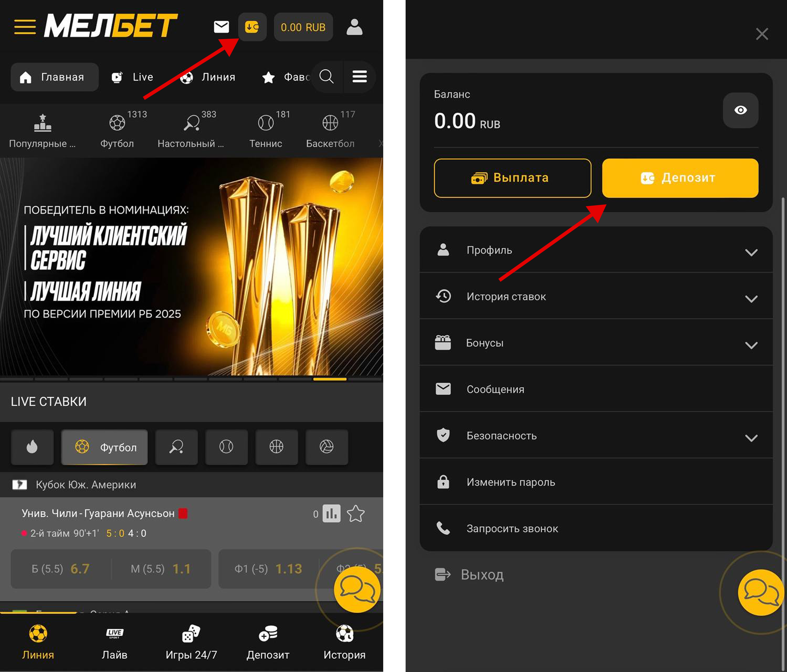Expand the Профиль section chevron
The width and height of the screenshot is (787, 672).
(x=751, y=253)
